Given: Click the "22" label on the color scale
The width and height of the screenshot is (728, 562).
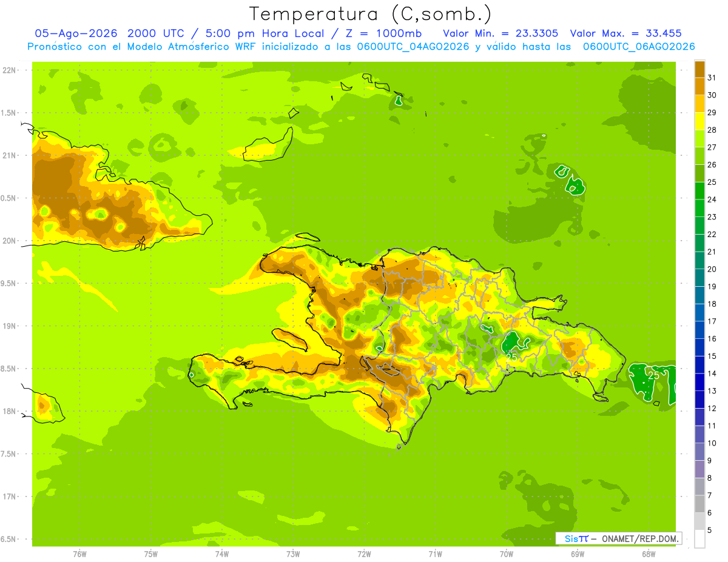Looking at the screenshot, I should point(712,235).
